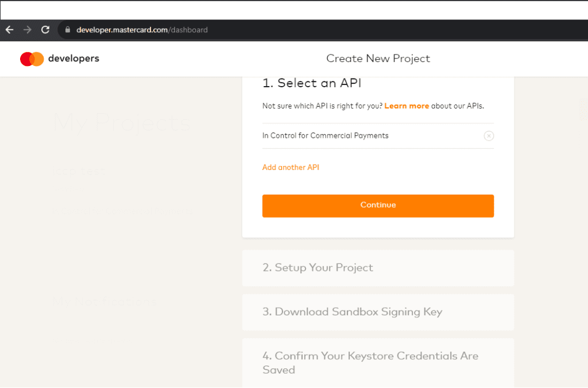Open site security info via the padlock icon

tap(67, 30)
